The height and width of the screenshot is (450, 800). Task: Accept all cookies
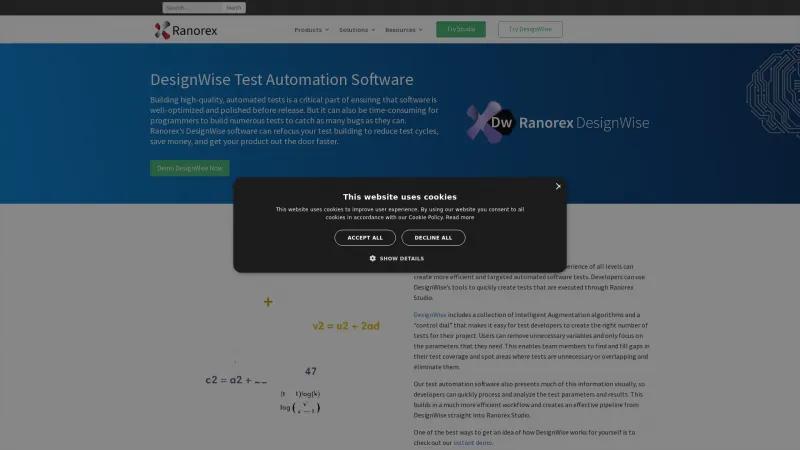point(365,238)
